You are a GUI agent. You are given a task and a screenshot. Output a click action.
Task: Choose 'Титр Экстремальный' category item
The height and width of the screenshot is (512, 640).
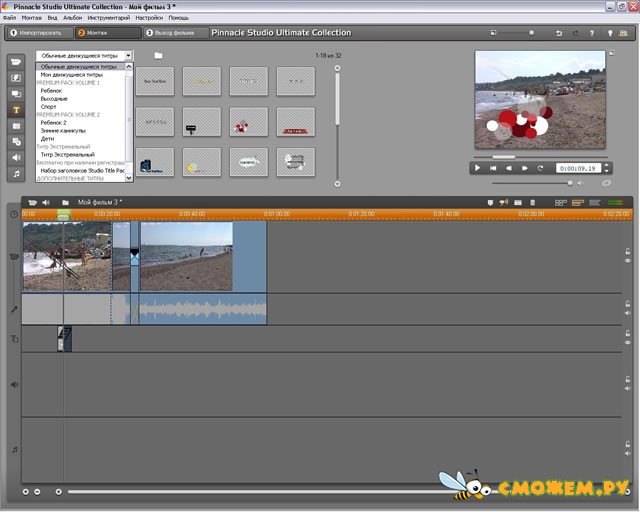click(x=67, y=155)
